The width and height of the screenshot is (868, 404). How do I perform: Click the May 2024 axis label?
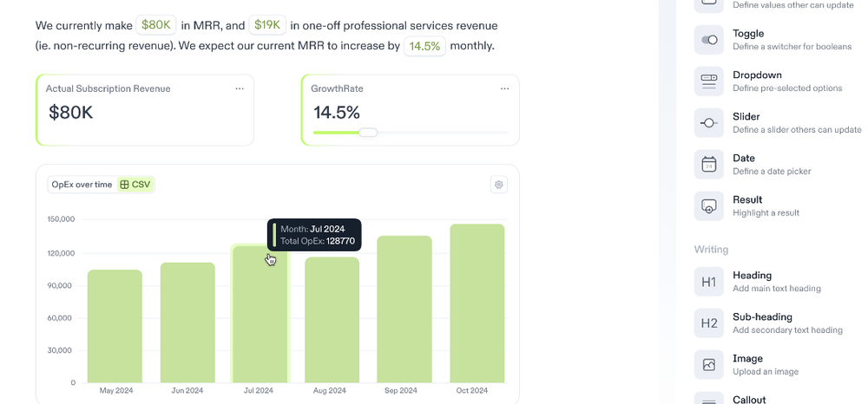coord(116,391)
